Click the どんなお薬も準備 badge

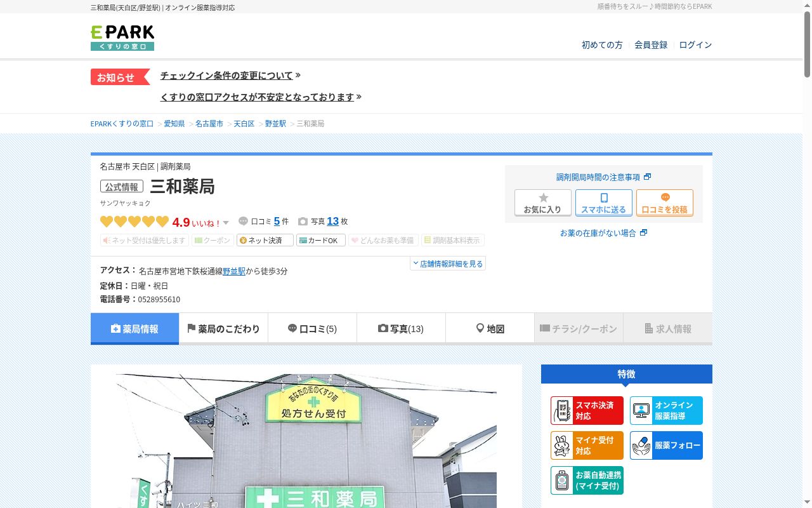(x=383, y=241)
